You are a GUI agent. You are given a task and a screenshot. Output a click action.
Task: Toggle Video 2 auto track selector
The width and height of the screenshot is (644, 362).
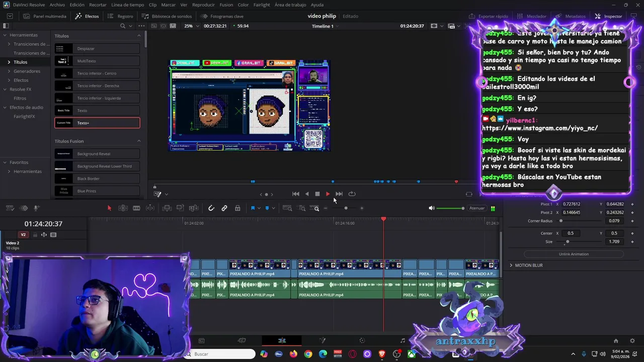tap(44, 235)
